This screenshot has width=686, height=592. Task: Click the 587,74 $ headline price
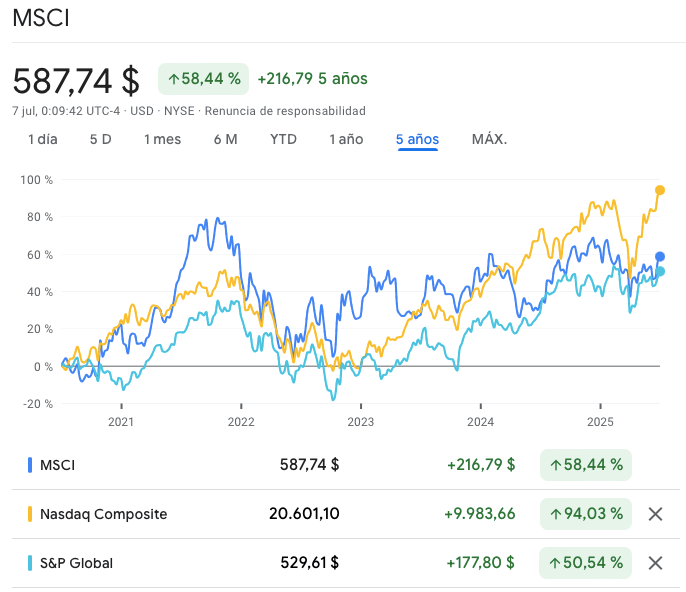(x=76, y=81)
